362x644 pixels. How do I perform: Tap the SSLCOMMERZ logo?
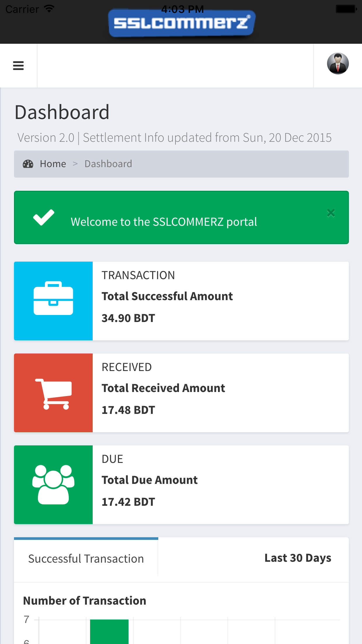(182, 23)
